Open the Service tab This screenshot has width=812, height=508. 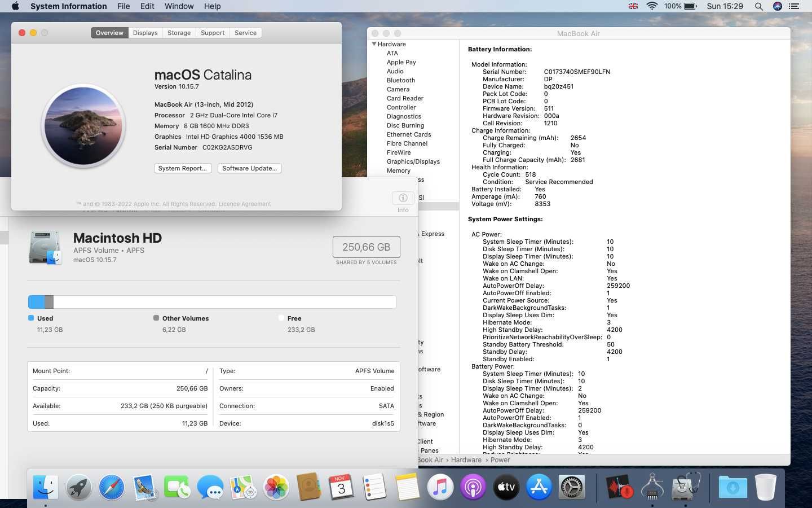pos(245,33)
